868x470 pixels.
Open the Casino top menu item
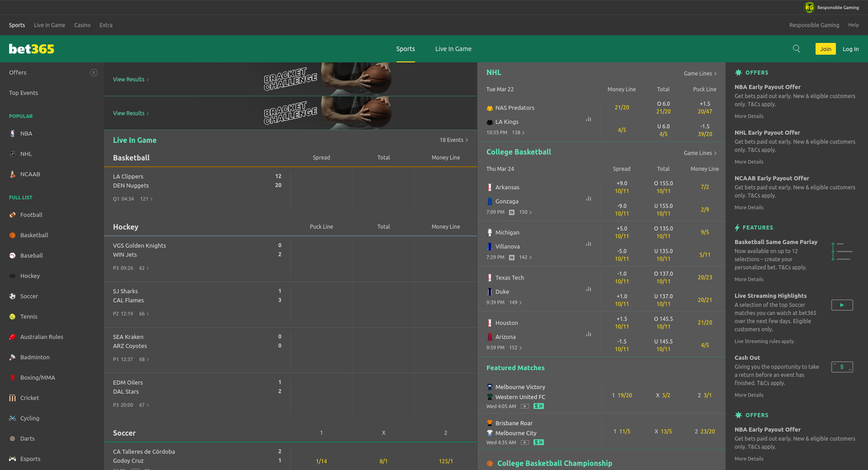(x=82, y=25)
